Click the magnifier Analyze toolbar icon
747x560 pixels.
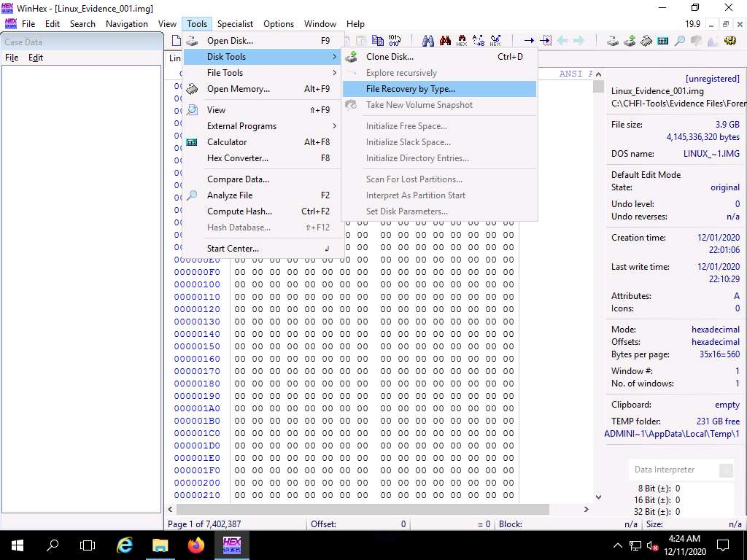pyautogui.click(x=680, y=41)
